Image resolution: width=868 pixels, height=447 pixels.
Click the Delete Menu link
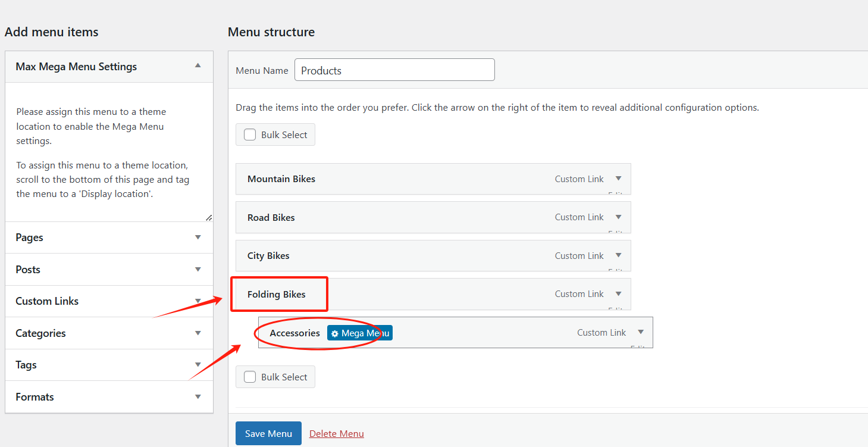coord(337,433)
